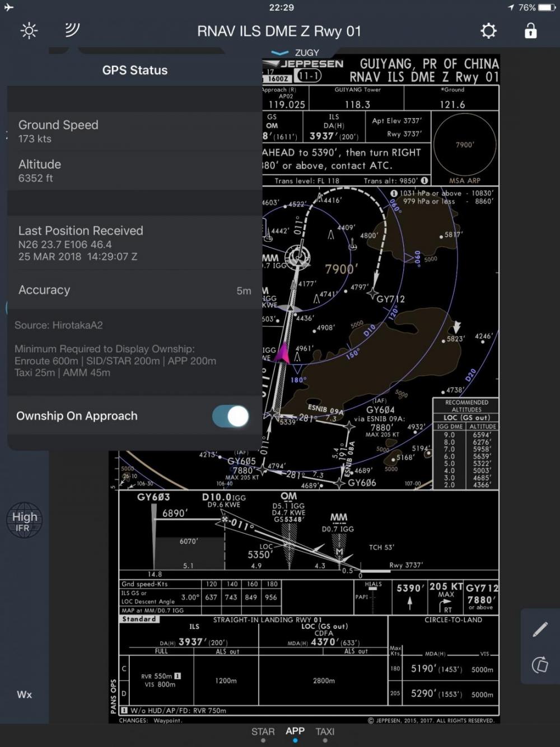560x747 pixels.
Task: Tap the magenta ownship aircraft symbol
Action: 283,353
